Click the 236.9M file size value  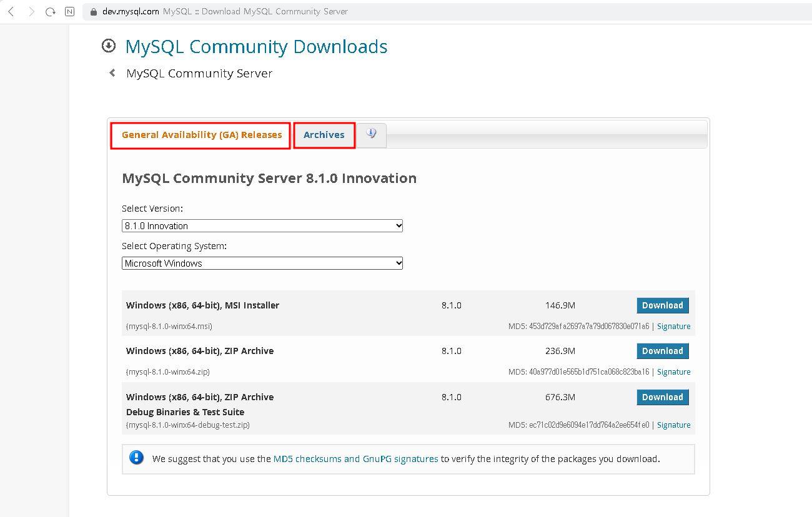[x=560, y=351]
